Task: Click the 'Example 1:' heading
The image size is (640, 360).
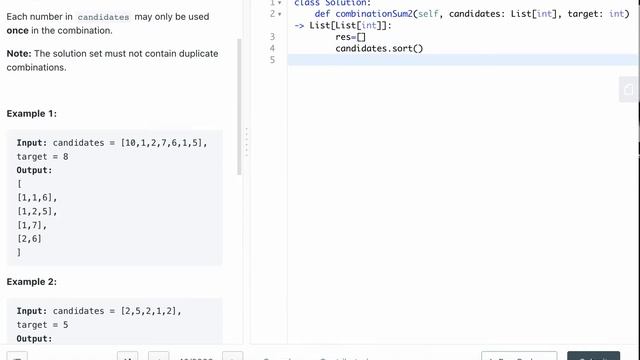Action: (31, 113)
